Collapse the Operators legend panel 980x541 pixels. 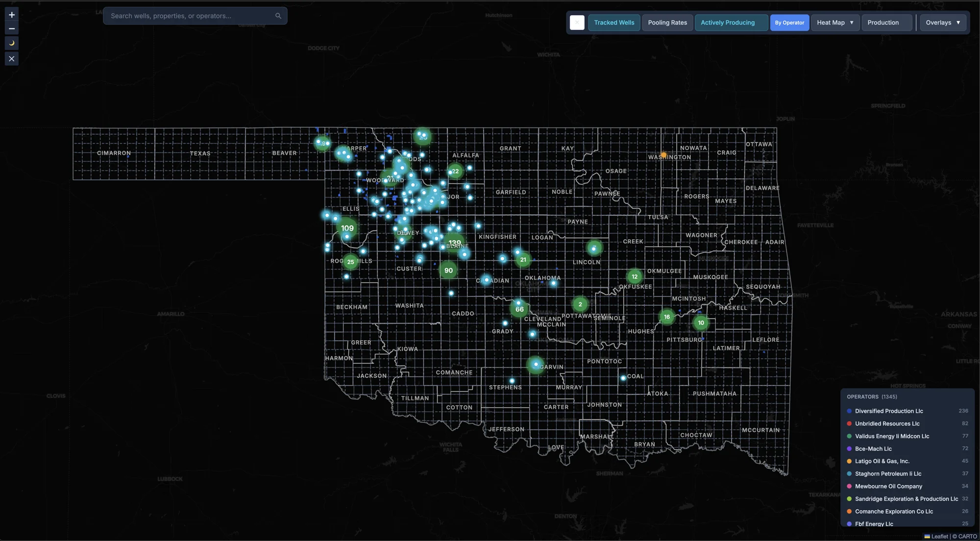click(872, 396)
